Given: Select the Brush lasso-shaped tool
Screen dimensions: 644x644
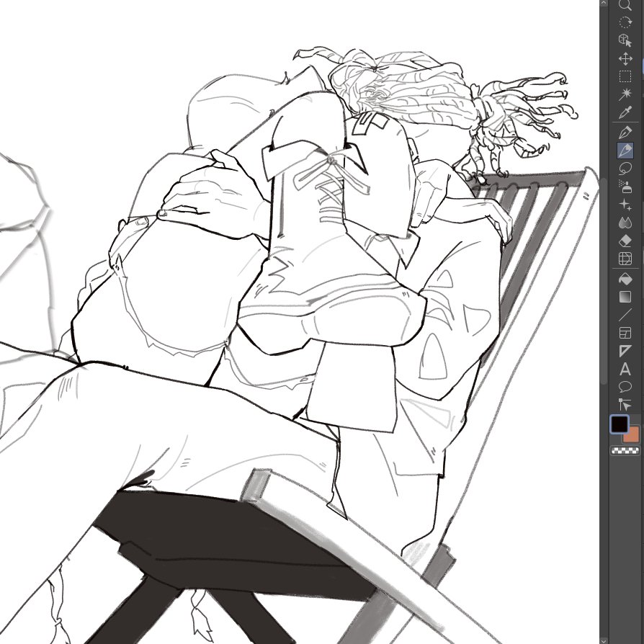Looking at the screenshot, I should (x=625, y=169).
